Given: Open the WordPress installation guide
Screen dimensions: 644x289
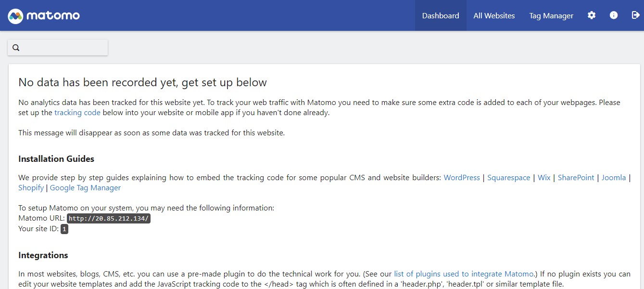Looking at the screenshot, I should (462, 178).
